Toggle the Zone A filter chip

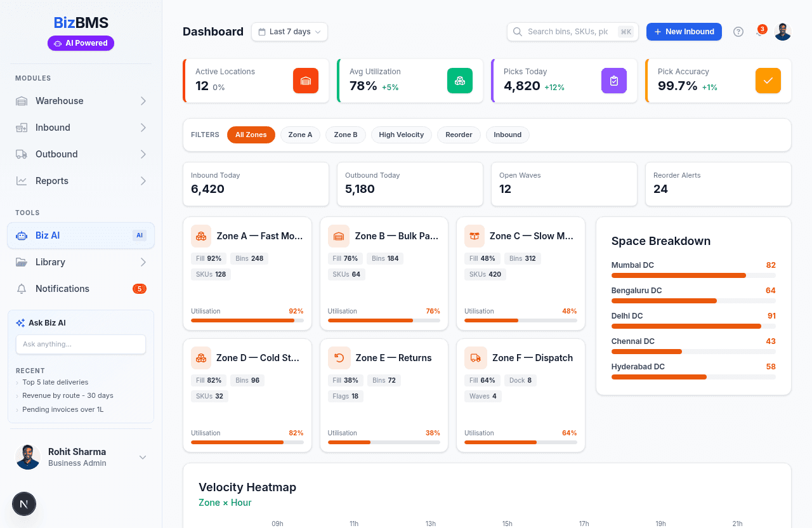300,135
